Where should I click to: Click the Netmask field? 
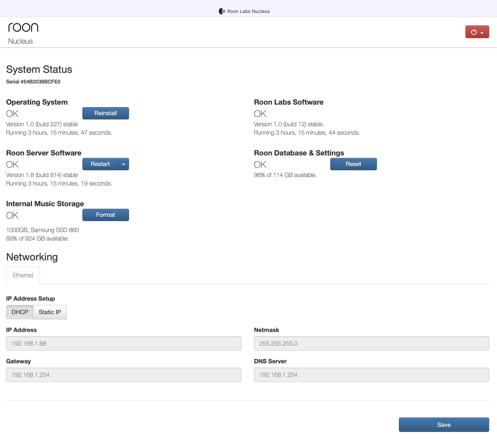tap(371, 343)
